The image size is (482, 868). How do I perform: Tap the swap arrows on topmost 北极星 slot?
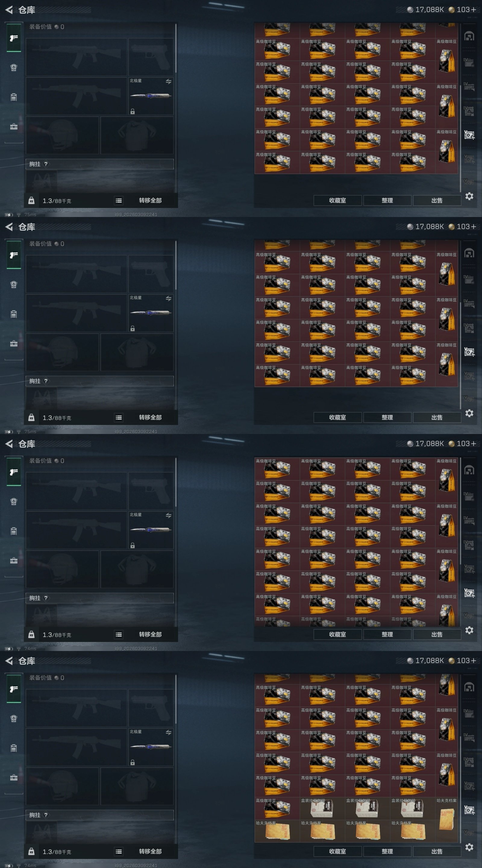pos(168,82)
